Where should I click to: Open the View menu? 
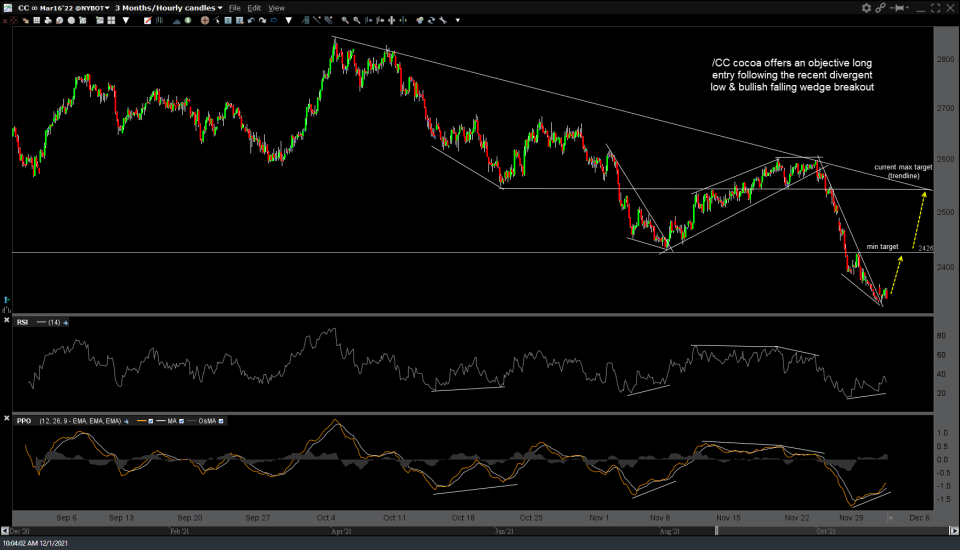[x=277, y=7]
